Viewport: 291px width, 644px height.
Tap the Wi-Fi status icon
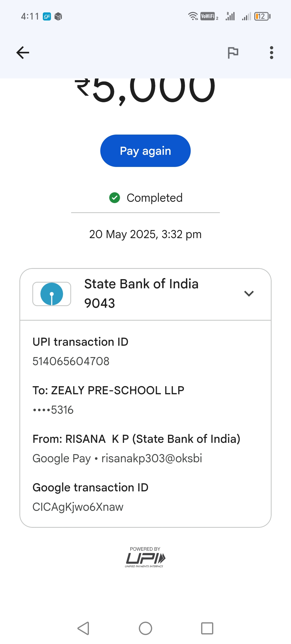193,16
